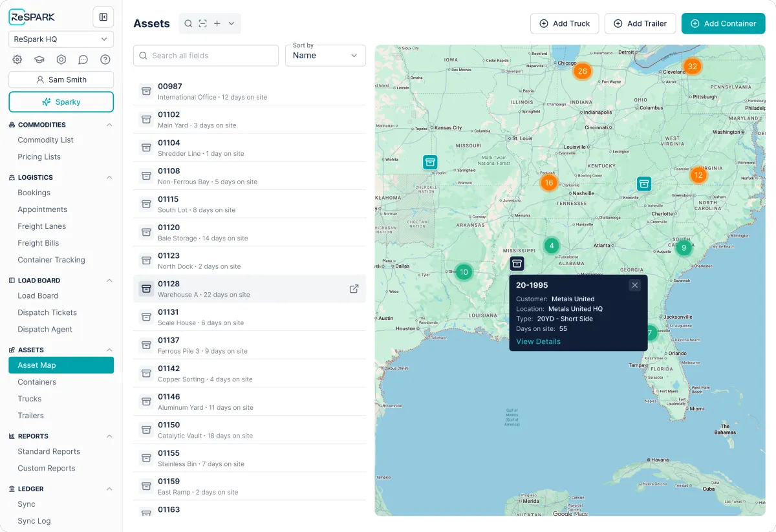Click View Details link in popup

pos(538,341)
